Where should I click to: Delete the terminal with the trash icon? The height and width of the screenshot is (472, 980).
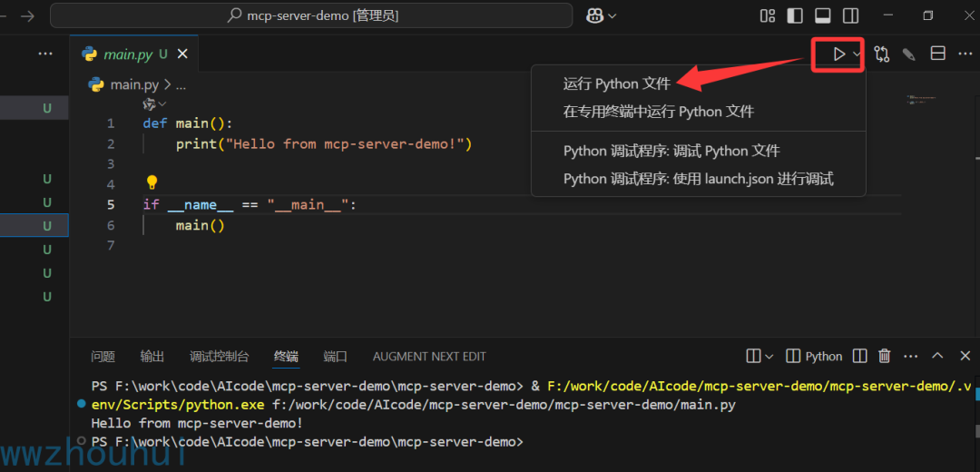point(885,356)
